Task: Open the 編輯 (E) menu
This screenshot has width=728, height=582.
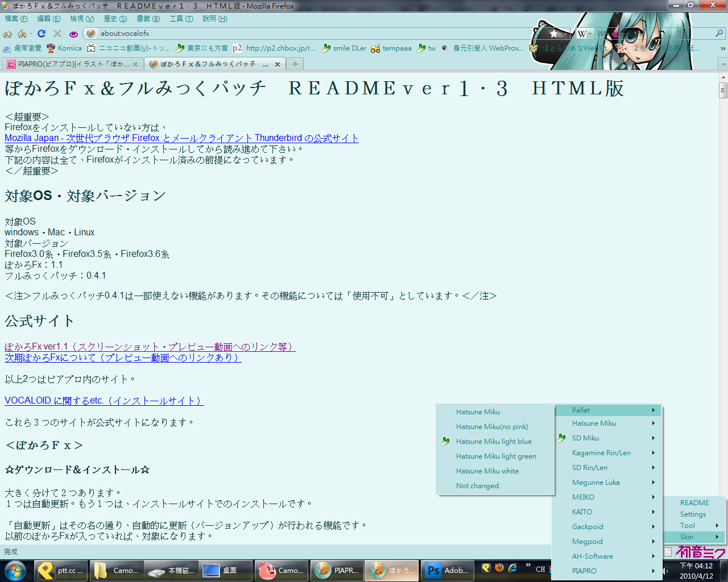Action: click(x=49, y=19)
